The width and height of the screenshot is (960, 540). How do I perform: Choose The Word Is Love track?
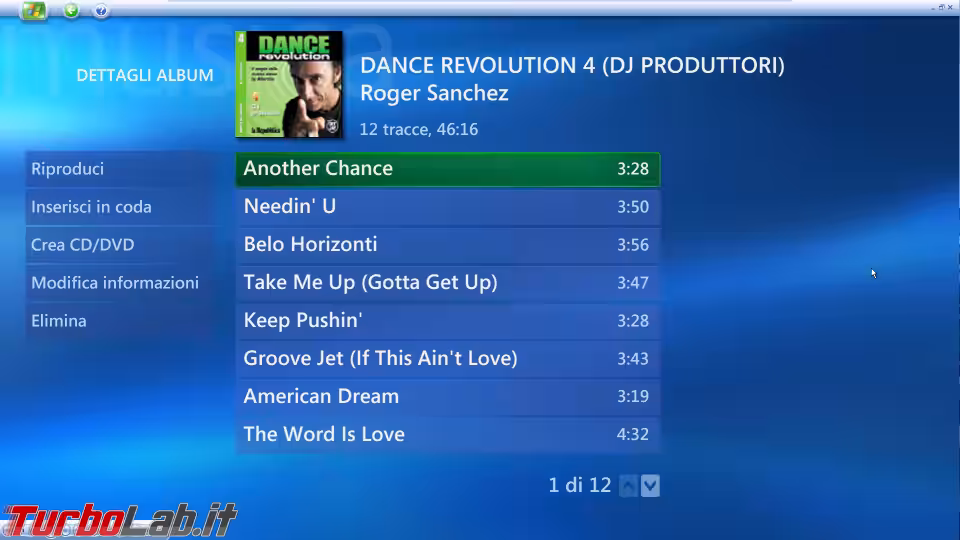tap(448, 435)
